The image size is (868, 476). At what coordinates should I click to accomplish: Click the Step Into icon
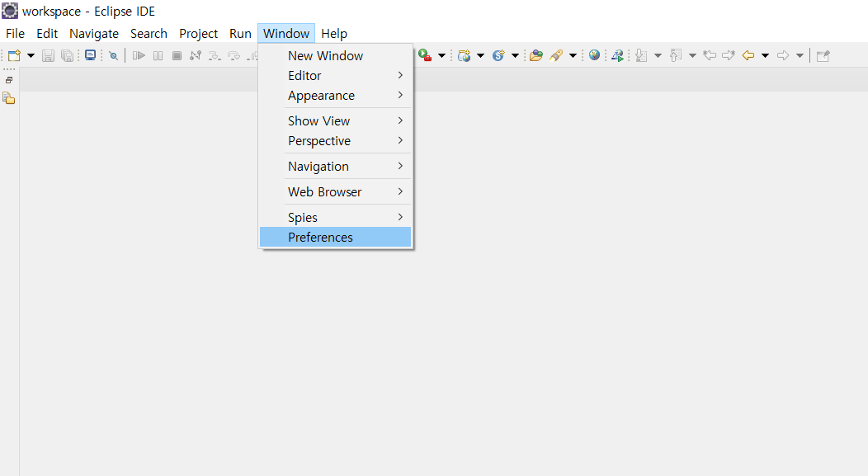coord(215,55)
